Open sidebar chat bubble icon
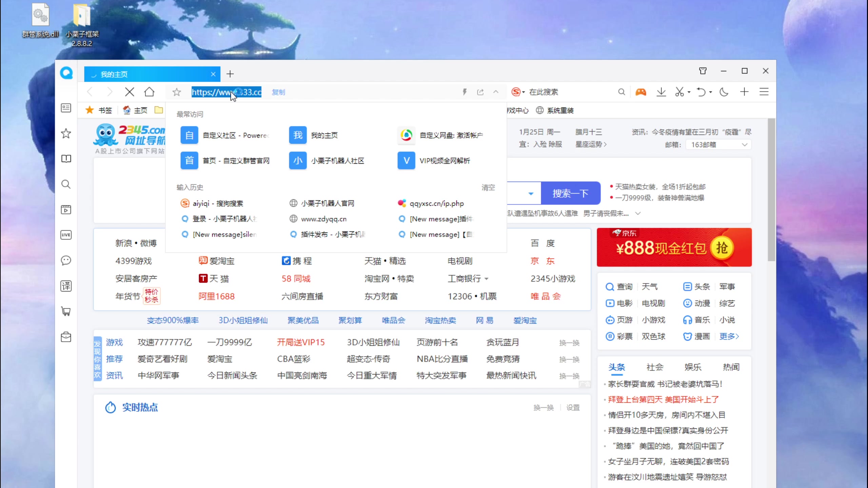Image resolution: width=868 pixels, height=488 pixels. (66, 260)
